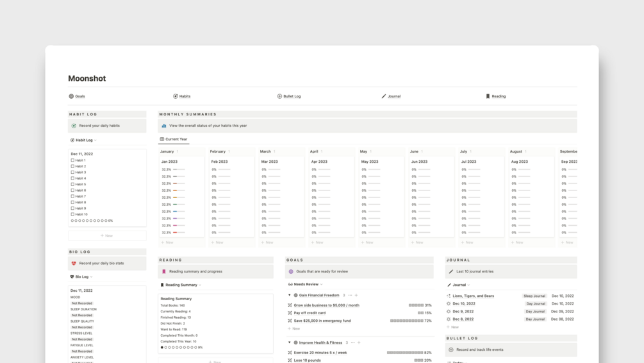This screenshot has height=363, width=644.
Task: Open the Improve Health & Fitness more options
Action: pos(353,342)
